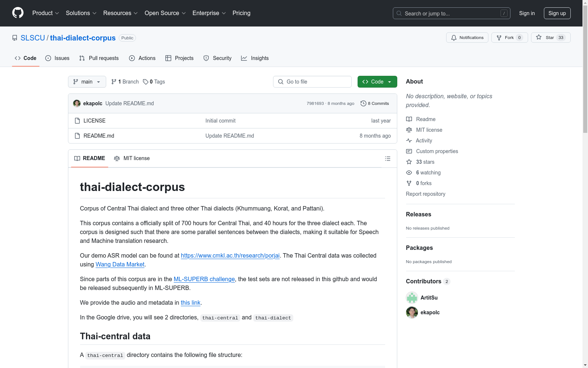Switch to the Pull requests tab
588x368 pixels.
99,58
